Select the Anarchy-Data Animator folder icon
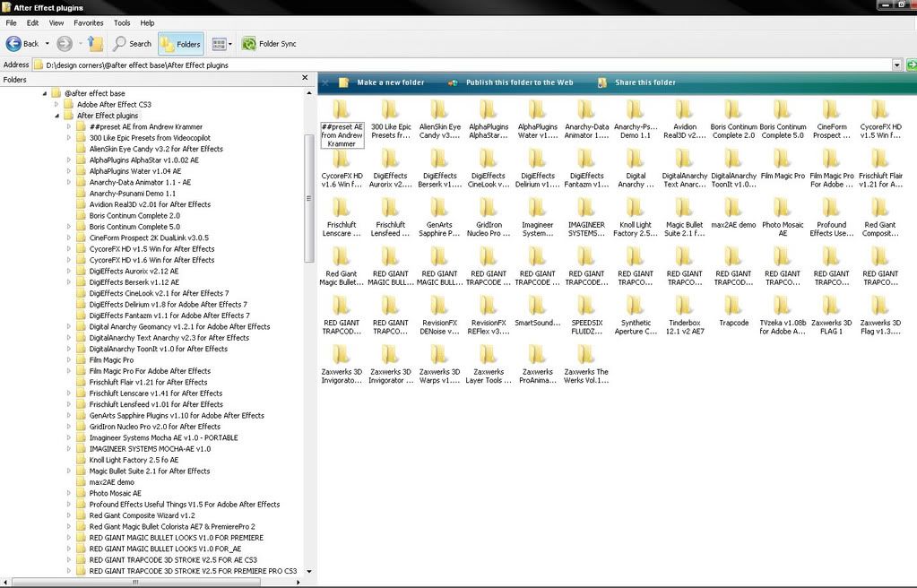The height and width of the screenshot is (588, 917). tap(586, 109)
